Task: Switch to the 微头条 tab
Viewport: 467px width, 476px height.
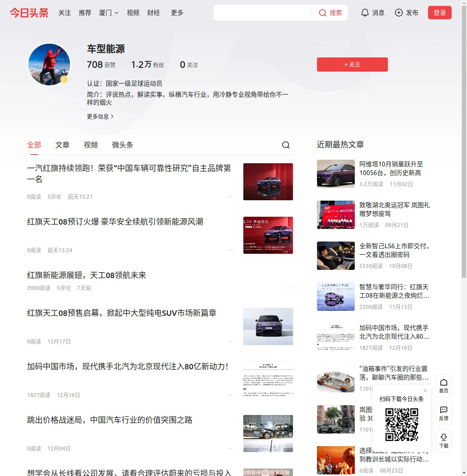Action: point(122,145)
